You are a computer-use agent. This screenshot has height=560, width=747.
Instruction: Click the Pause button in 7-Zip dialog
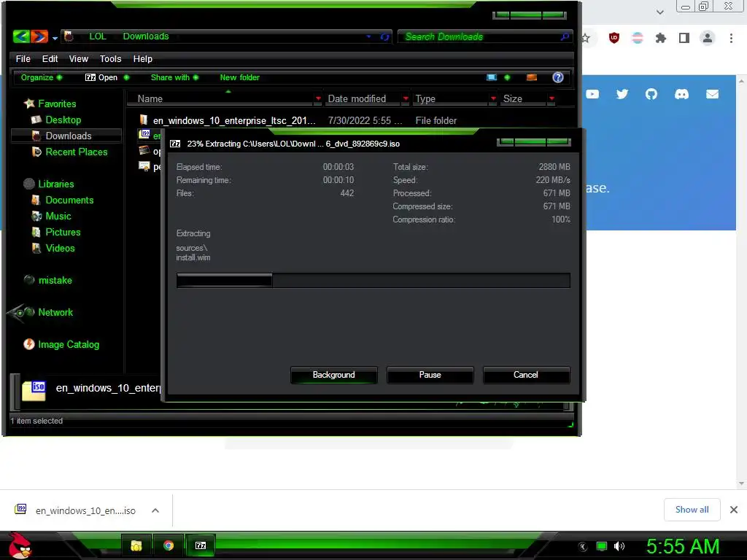pyautogui.click(x=430, y=375)
